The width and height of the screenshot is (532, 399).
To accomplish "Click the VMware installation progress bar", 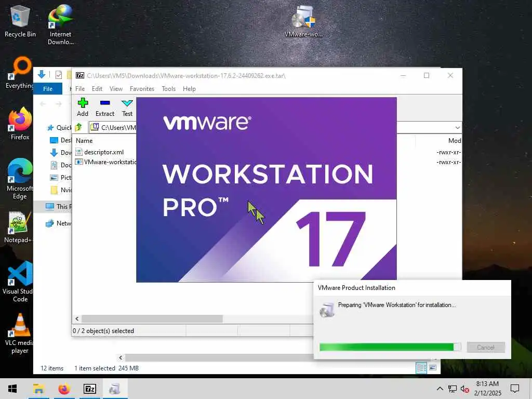I will click(390, 347).
